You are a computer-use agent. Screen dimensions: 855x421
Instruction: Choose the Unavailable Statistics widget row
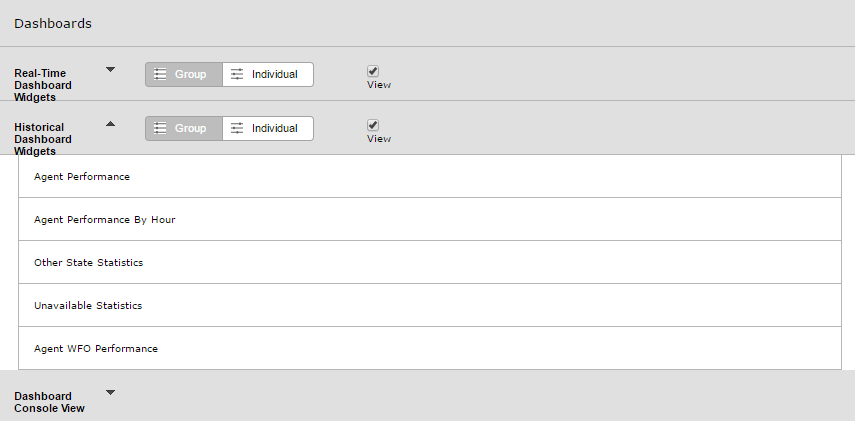(x=430, y=305)
